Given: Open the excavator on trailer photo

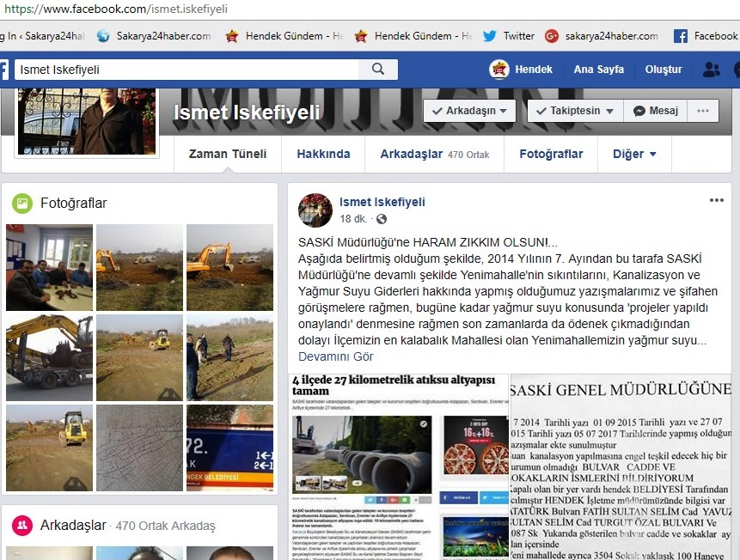Looking at the screenshot, I should point(50,358).
